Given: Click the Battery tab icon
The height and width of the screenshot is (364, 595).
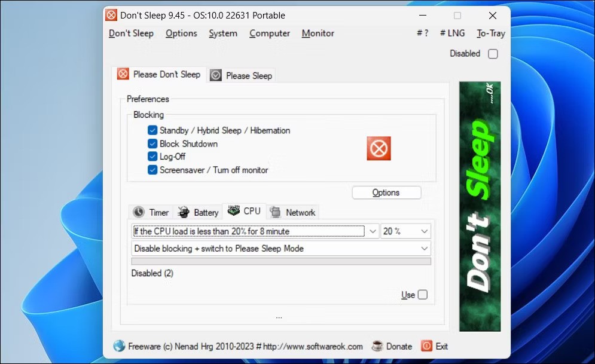Looking at the screenshot, I should click(184, 212).
